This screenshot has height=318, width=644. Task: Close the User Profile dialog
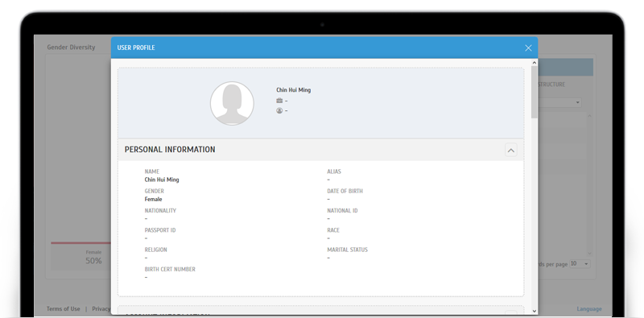tap(528, 48)
